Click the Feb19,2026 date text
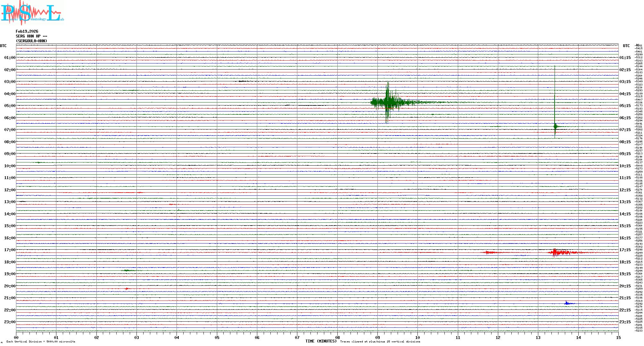644x346 pixels. click(27, 31)
